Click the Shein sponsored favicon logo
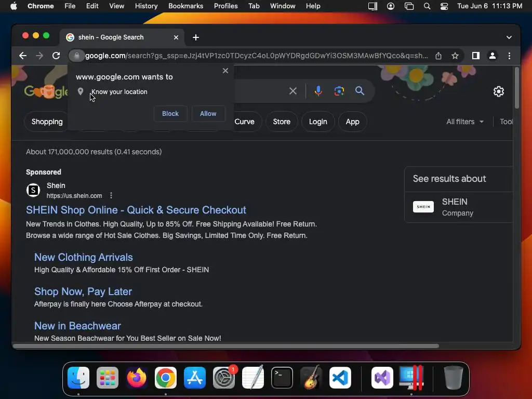Screen dimensions: 532x399 (x=33, y=190)
